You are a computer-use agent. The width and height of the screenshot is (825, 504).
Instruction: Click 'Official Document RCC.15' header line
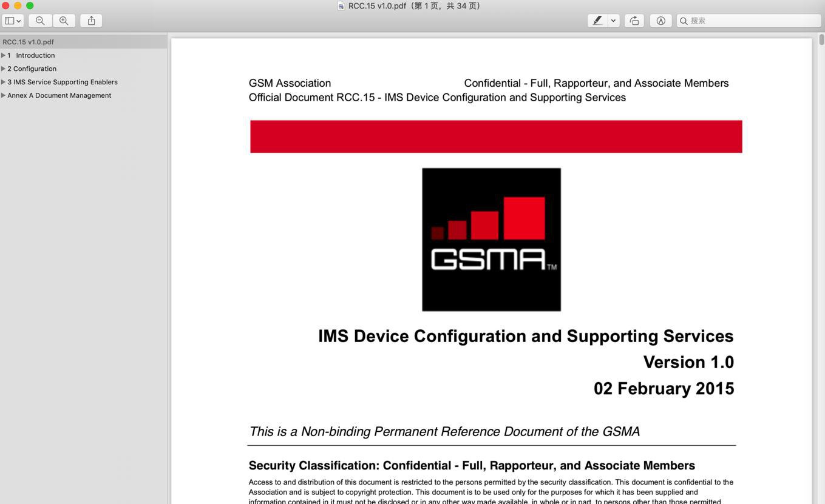coord(437,98)
